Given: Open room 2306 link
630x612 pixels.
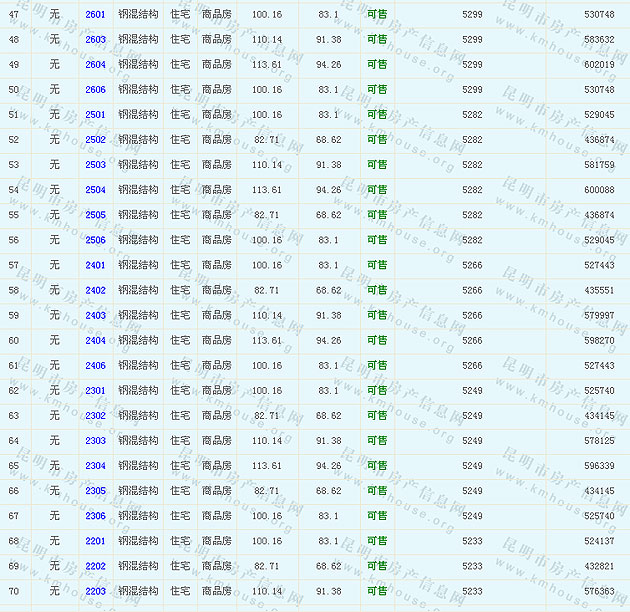Looking at the screenshot, I should pyautogui.click(x=95, y=516).
